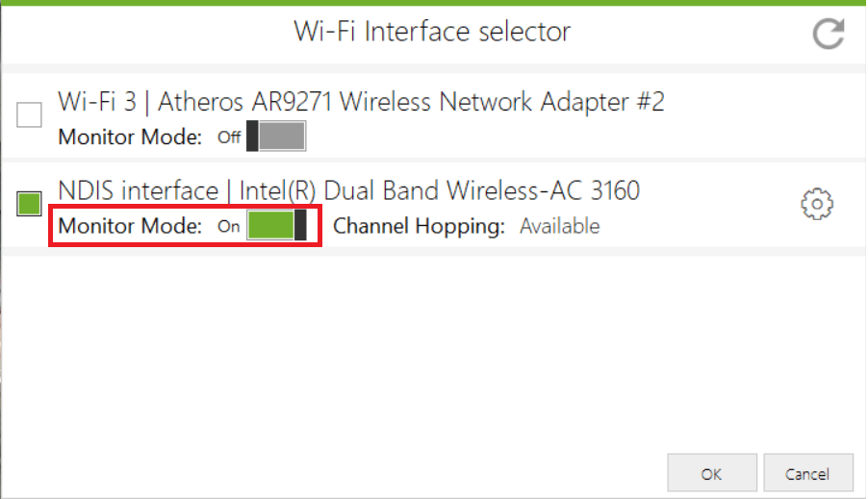Select the Atheros AR9271 Wireless Network Adapter name
The height and width of the screenshot is (499, 868).
(411, 102)
